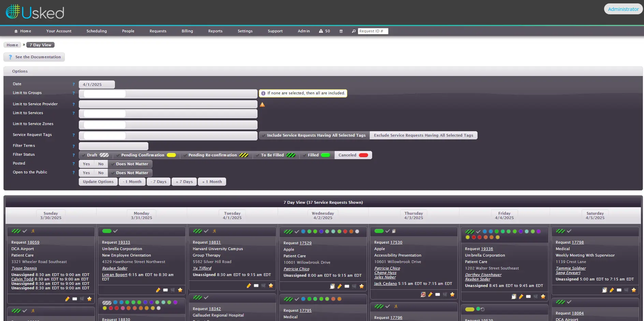Click the pencil edit icon for Request 18059
This screenshot has height=321, width=644.
(x=67, y=299)
